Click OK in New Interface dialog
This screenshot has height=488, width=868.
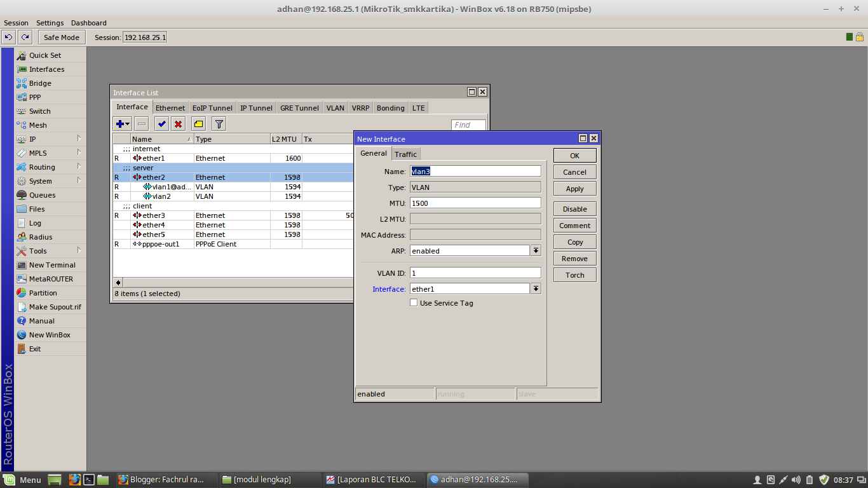click(x=574, y=156)
